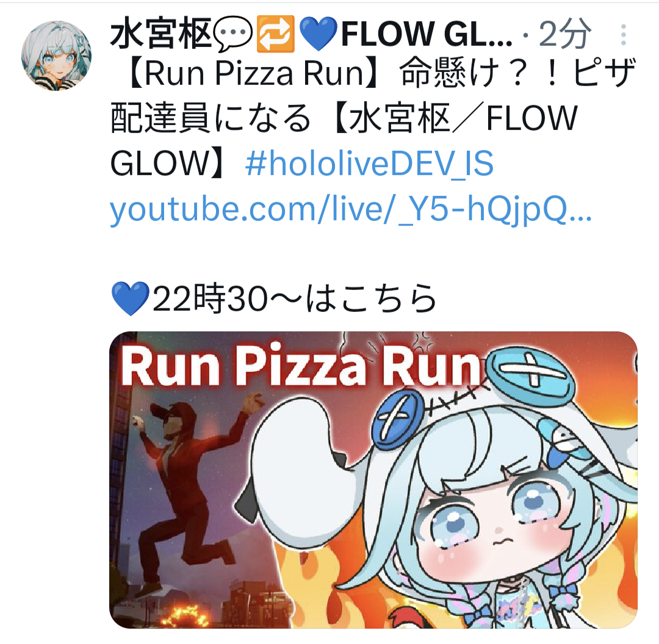
Task: Click the orange repeat-arrows emoji in name
Action: coord(275,33)
